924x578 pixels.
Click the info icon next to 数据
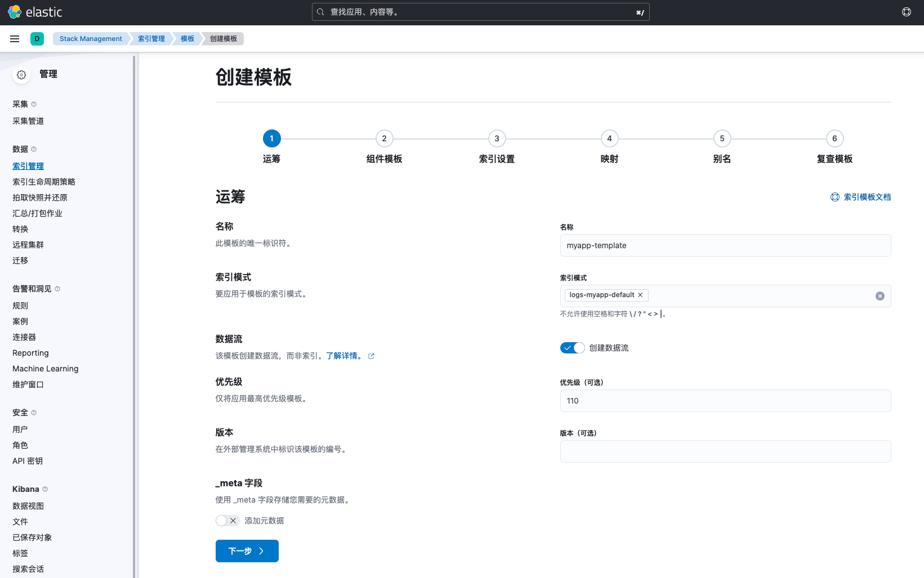(x=34, y=149)
